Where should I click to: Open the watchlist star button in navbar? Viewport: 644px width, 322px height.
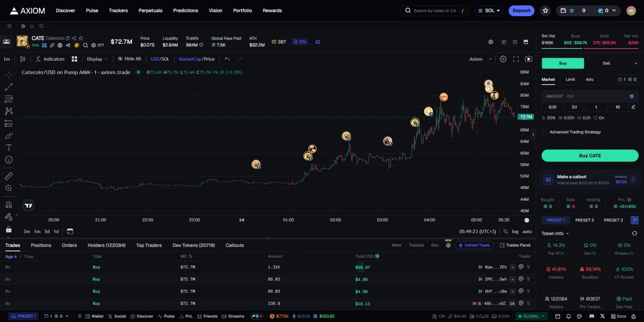[x=546, y=11]
